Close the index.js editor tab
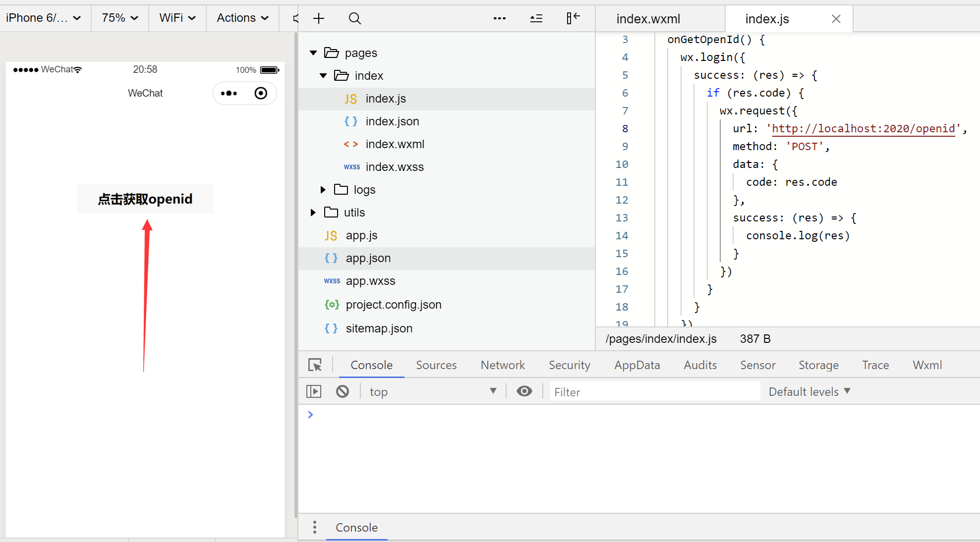980x542 pixels. pyautogui.click(x=836, y=19)
